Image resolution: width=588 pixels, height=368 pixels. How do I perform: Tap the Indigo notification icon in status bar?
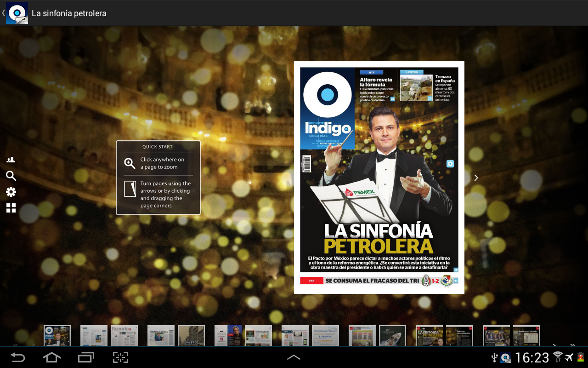pos(506,357)
